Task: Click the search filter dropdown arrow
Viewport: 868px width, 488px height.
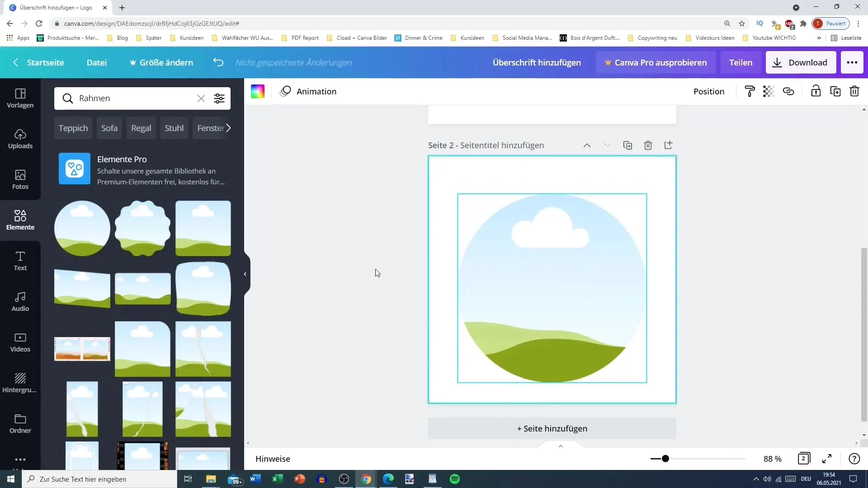Action: point(220,99)
